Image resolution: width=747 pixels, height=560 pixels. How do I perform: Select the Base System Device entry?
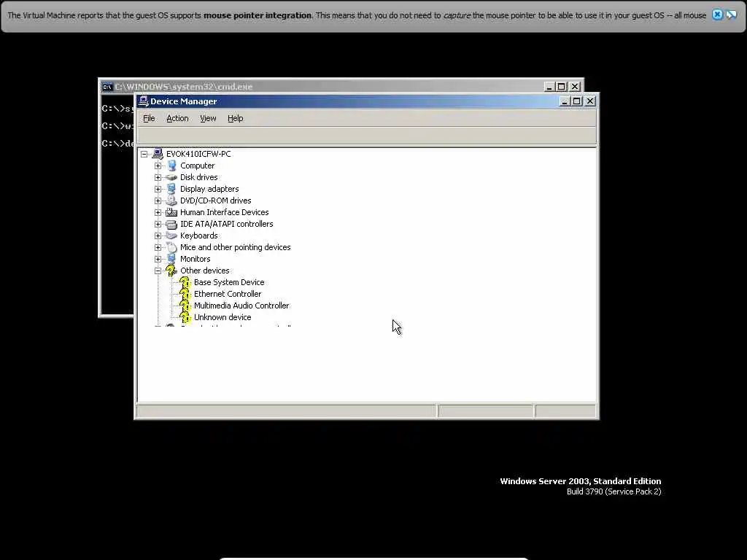pyautogui.click(x=228, y=282)
